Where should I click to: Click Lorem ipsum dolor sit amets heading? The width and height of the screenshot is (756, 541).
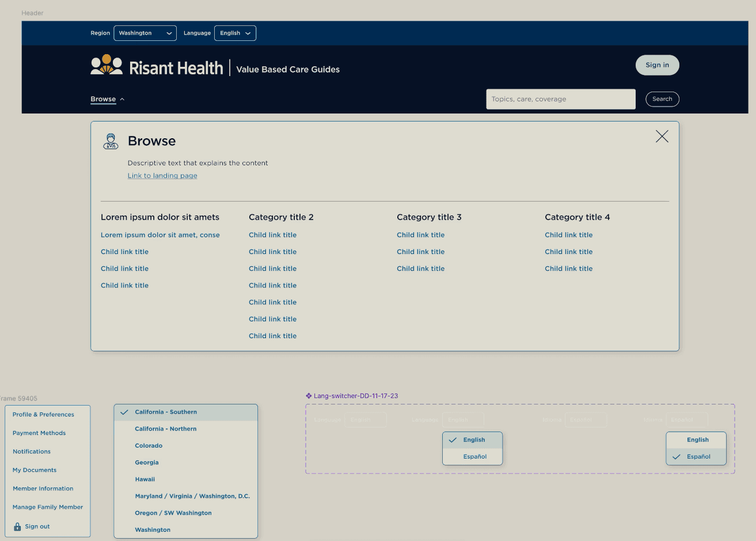(160, 217)
